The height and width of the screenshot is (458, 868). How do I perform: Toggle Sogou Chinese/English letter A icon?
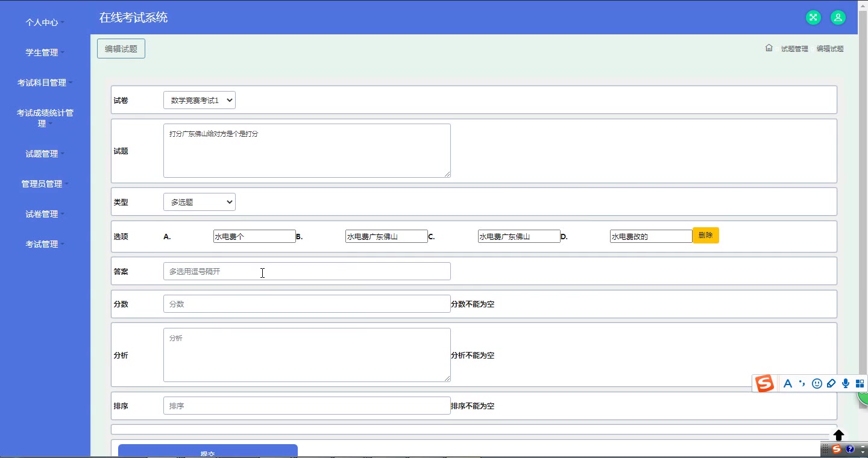point(787,383)
